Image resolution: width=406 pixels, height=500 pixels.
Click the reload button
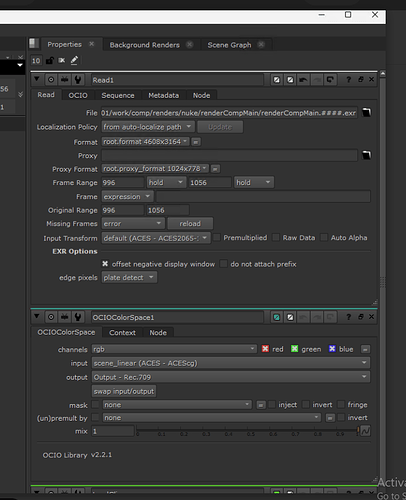[190, 223]
